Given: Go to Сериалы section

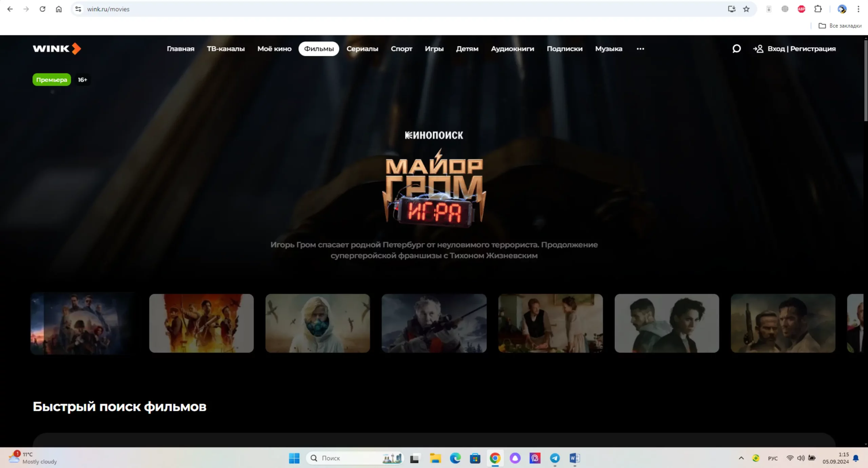Looking at the screenshot, I should coord(362,49).
